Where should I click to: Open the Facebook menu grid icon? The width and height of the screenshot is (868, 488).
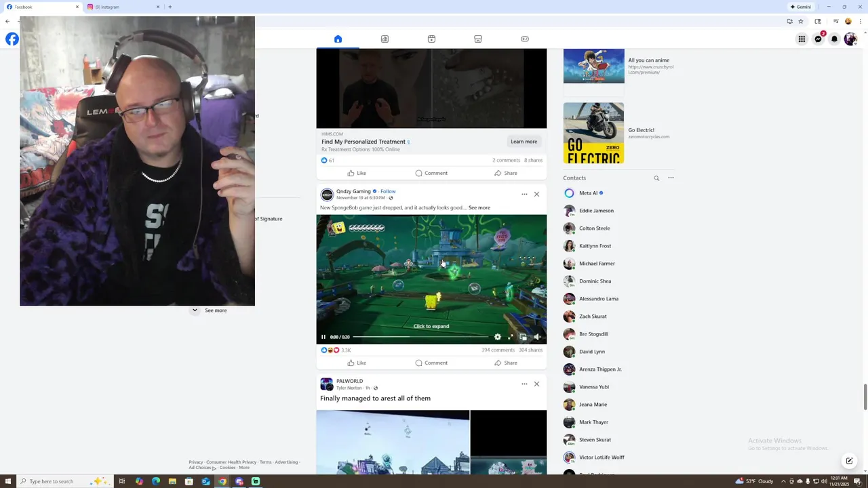point(802,39)
